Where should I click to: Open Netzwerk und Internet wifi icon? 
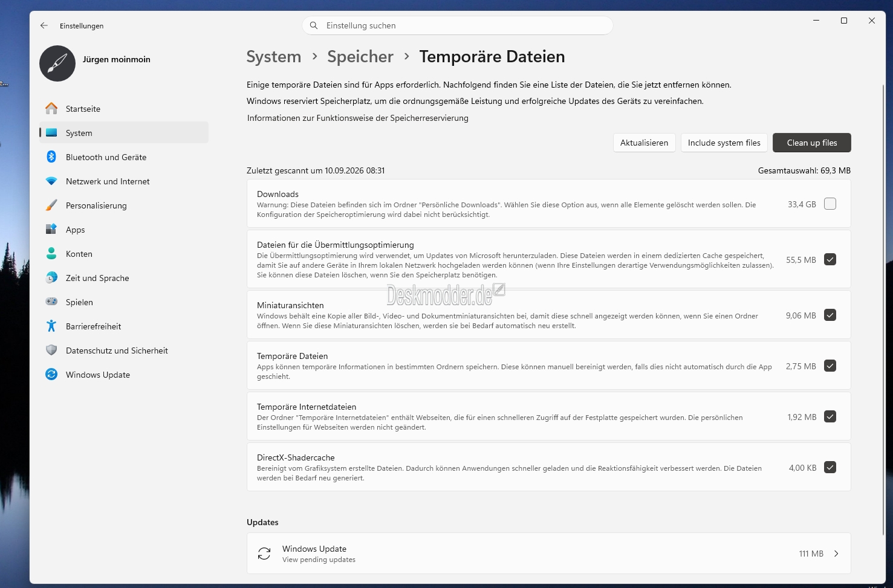click(x=51, y=181)
